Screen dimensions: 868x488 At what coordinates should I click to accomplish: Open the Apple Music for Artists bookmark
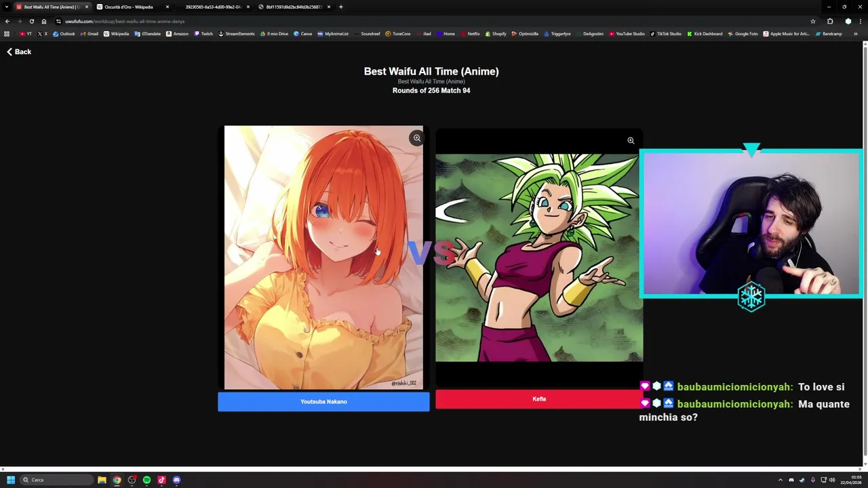tap(786, 34)
